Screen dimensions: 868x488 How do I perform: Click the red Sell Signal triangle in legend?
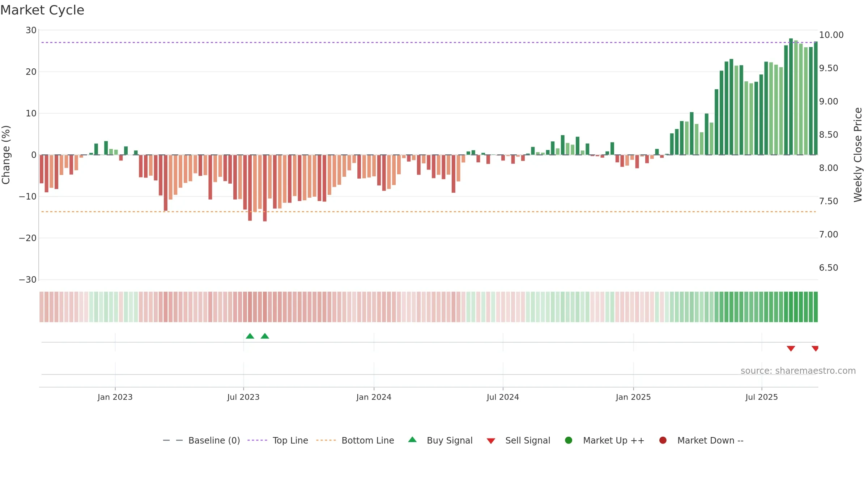point(491,441)
